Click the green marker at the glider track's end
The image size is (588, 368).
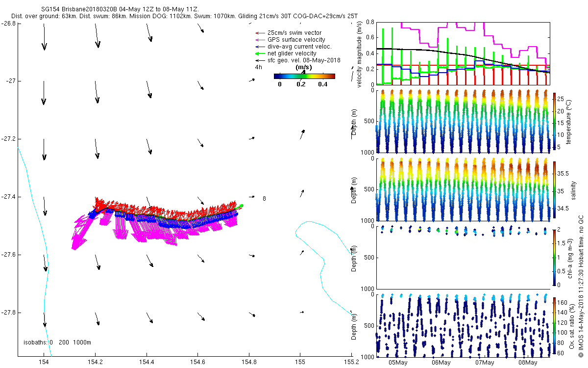[x=241, y=206]
